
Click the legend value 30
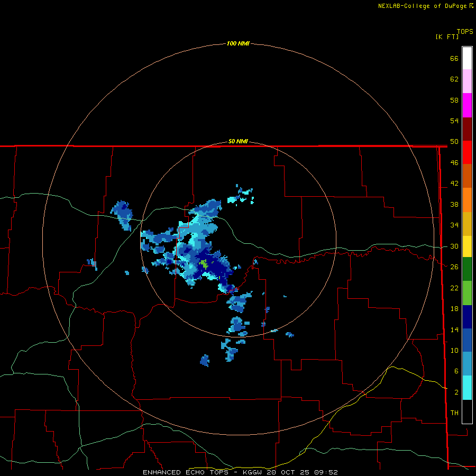click(454, 246)
